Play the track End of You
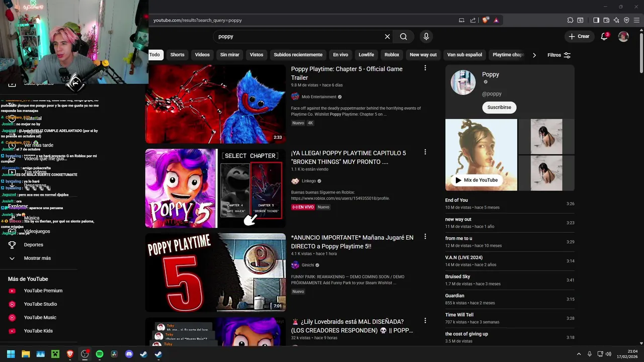 [510, 204]
